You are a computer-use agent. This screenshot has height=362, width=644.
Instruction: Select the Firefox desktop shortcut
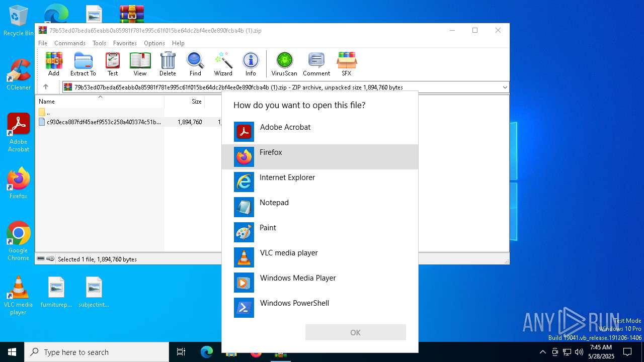click(19, 183)
